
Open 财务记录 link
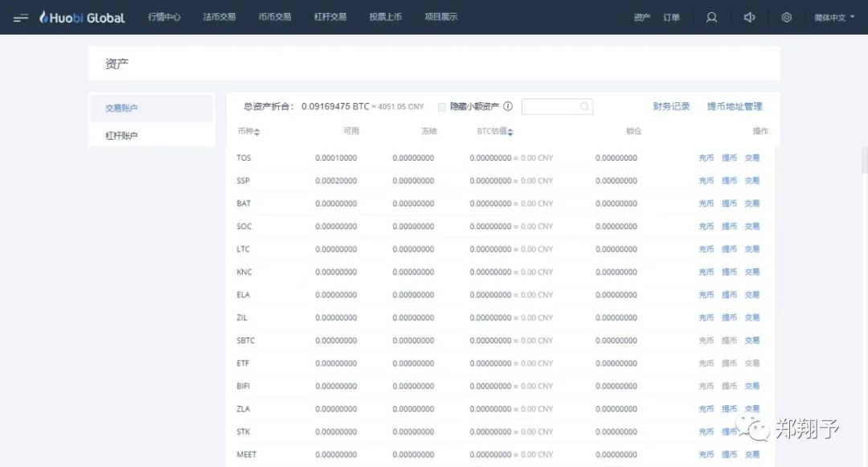click(x=671, y=106)
